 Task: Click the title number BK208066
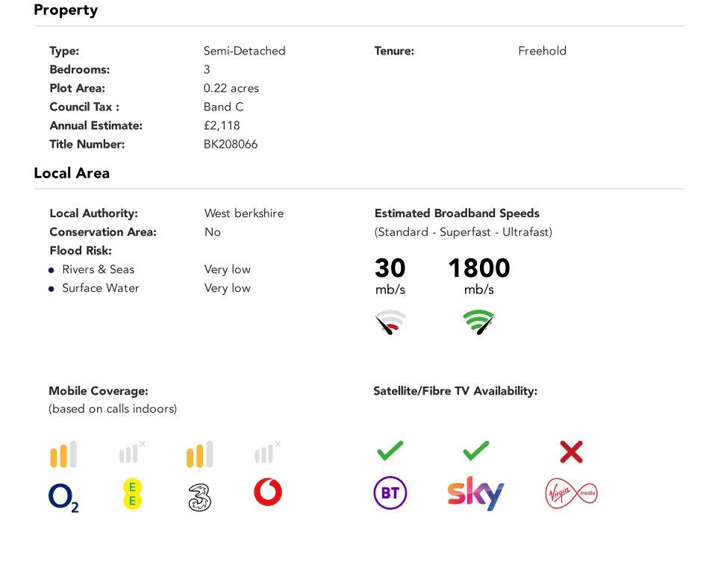tap(231, 144)
